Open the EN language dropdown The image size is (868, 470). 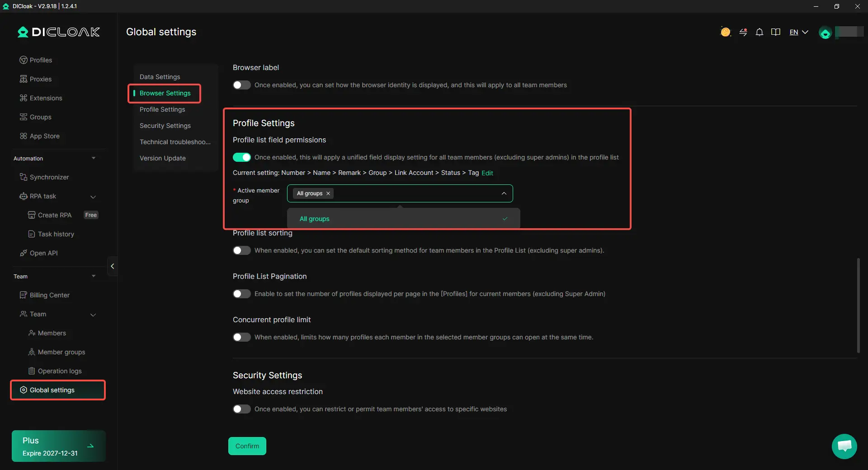click(x=799, y=32)
